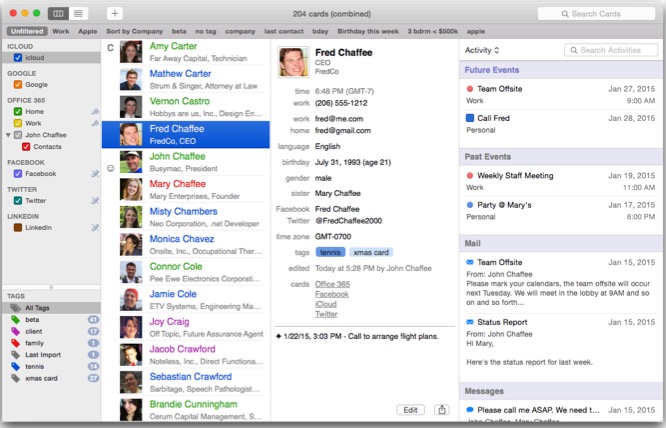666x428 pixels.
Task: Open the Weekly Staff Meeting past event
Action: pos(561,181)
